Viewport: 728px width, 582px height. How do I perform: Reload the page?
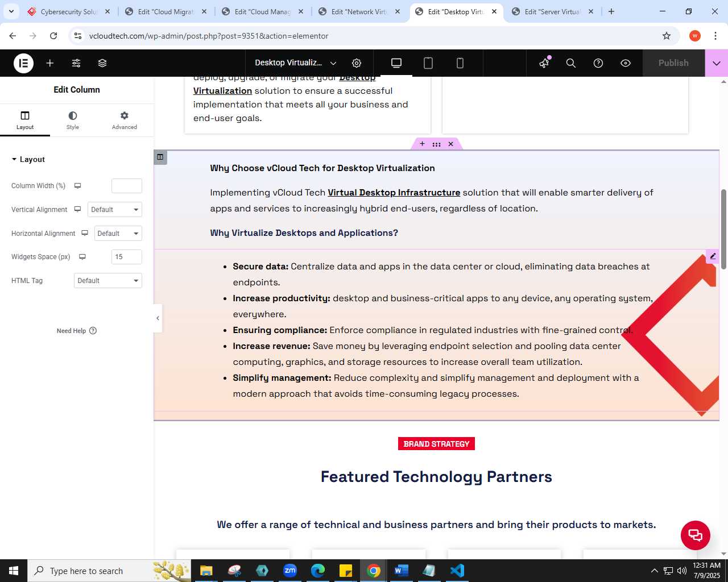pyautogui.click(x=53, y=36)
